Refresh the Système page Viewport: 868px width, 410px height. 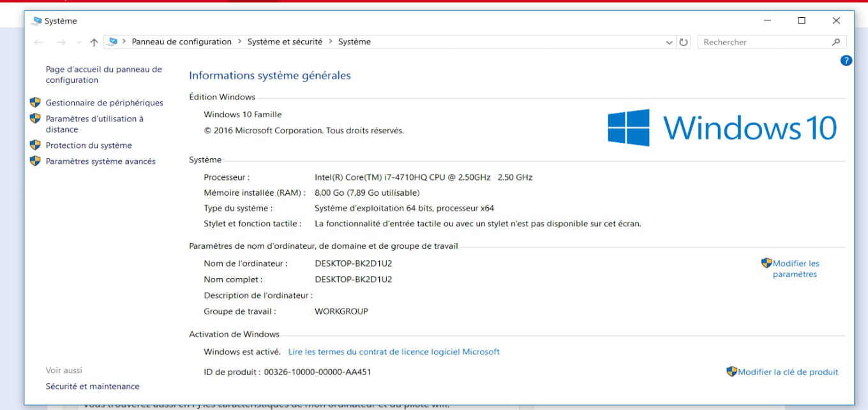click(x=684, y=42)
